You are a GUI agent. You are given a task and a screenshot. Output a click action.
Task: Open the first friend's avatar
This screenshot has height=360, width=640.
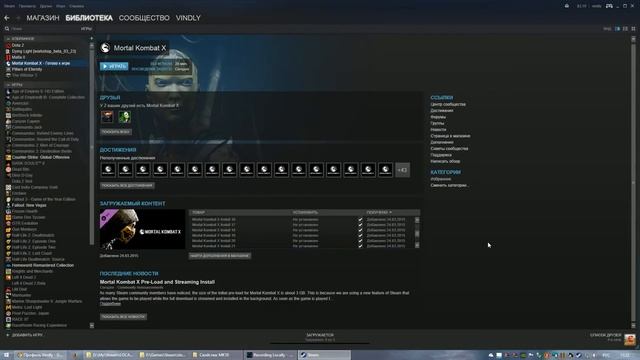pos(107,117)
